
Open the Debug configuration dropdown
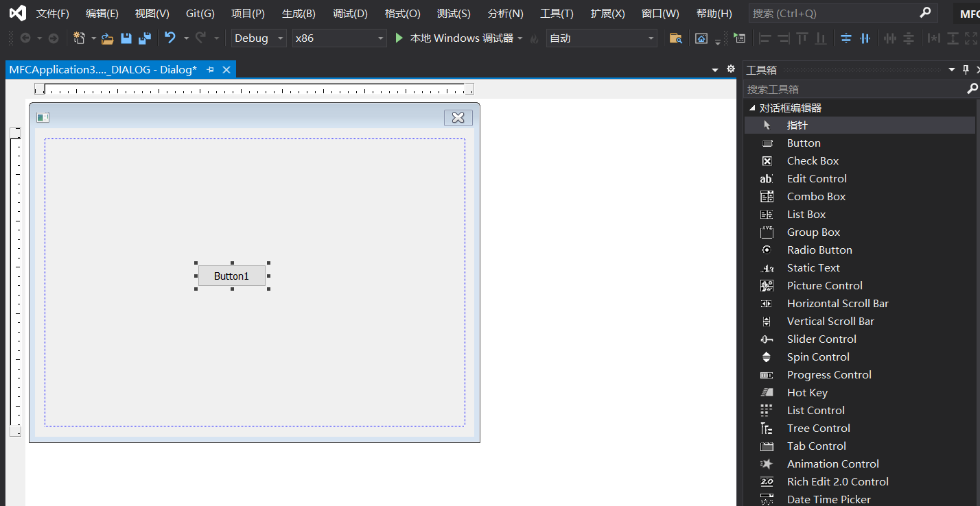click(x=259, y=38)
